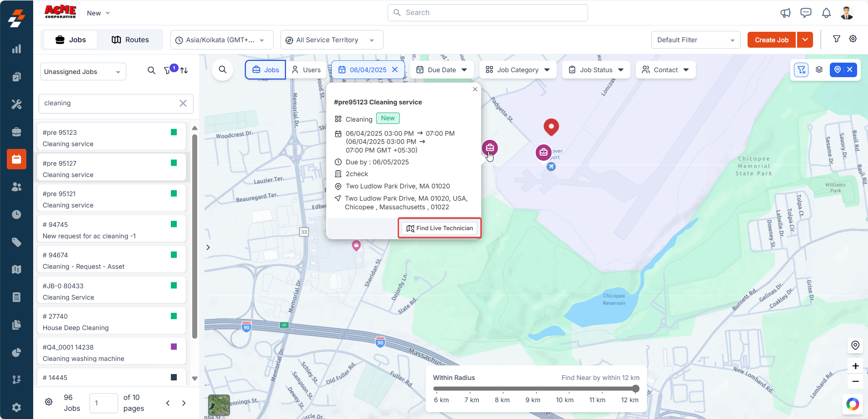Click the page number input field
This screenshot has width=868, height=419.
tap(104, 403)
